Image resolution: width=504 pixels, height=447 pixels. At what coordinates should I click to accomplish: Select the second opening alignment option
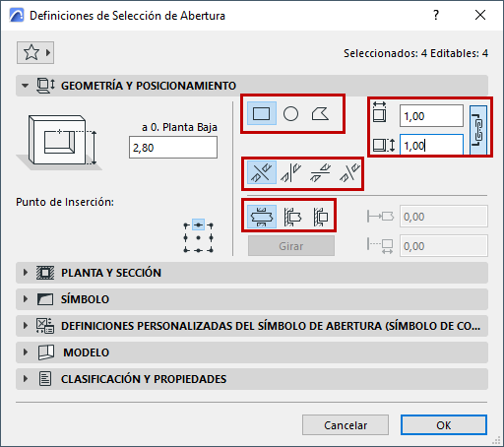[x=290, y=172]
